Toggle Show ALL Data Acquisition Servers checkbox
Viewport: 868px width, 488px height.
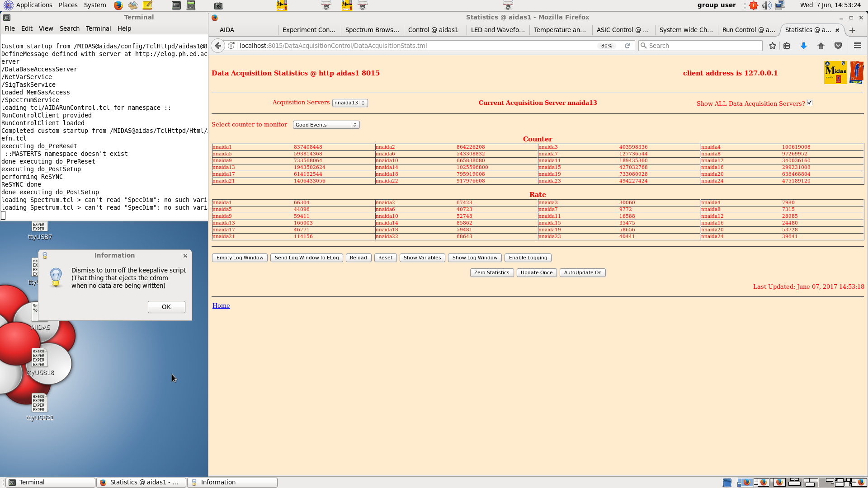[810, 103]
